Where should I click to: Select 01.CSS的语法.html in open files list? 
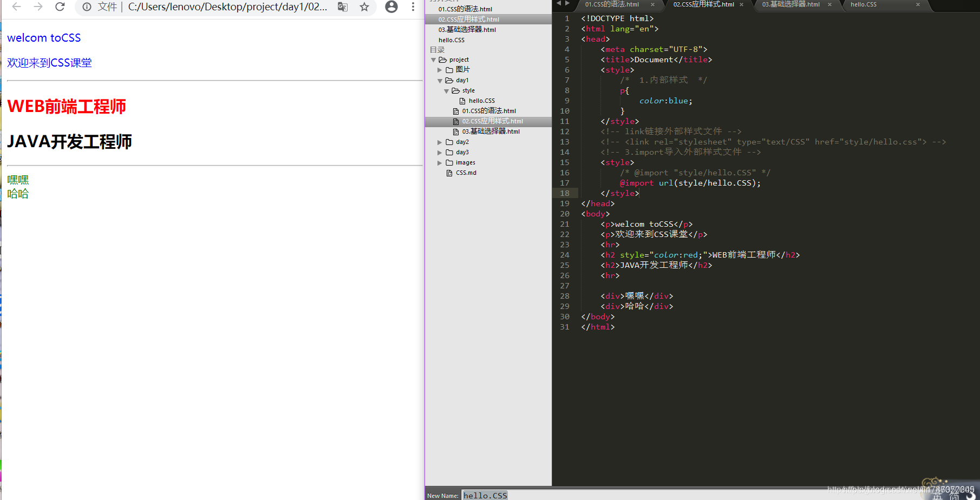click(x=465, y=9)
